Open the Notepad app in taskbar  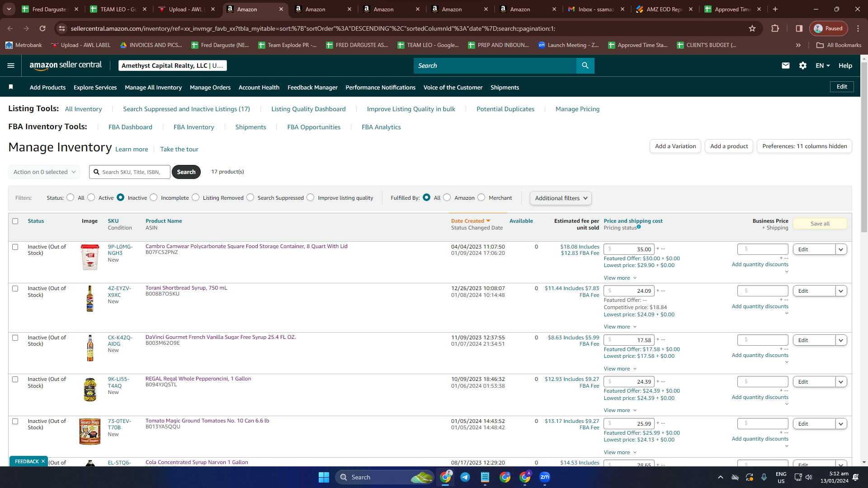pos(485,477)
